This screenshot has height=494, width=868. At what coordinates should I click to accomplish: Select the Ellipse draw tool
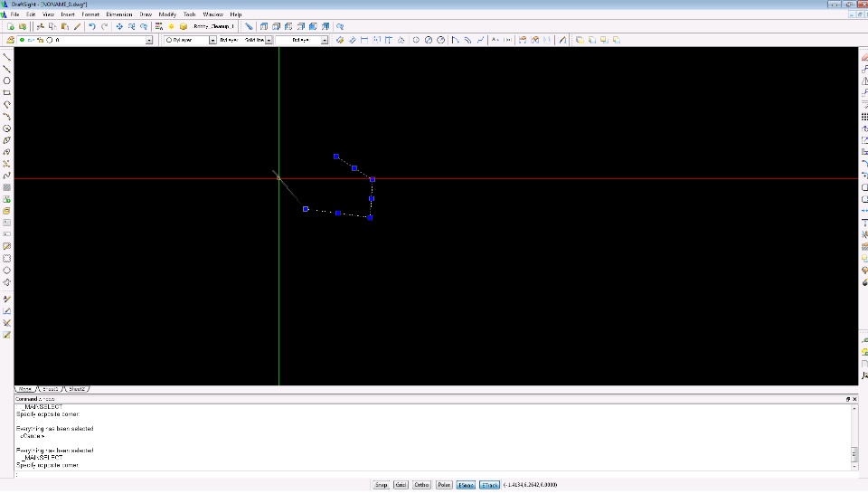click(x=6, y=140)
